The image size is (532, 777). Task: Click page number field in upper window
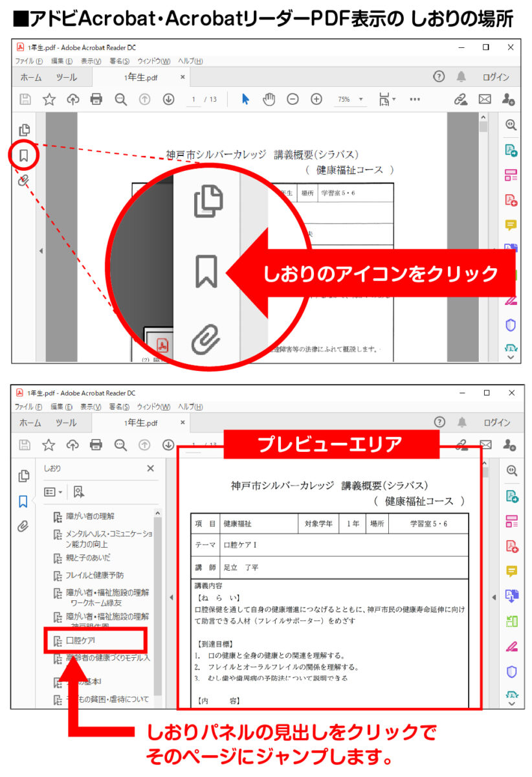click(194, 100)
